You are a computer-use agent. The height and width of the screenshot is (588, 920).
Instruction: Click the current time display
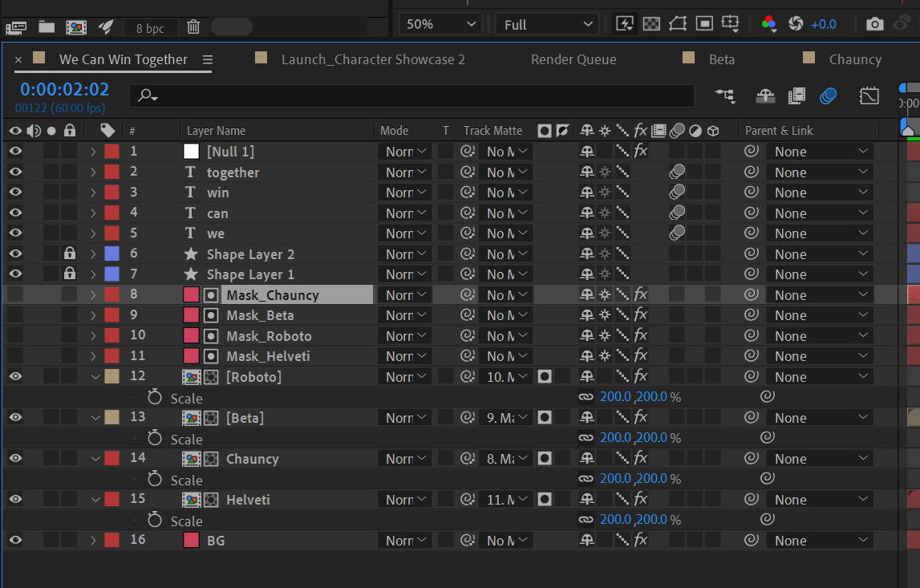[64, 89]
